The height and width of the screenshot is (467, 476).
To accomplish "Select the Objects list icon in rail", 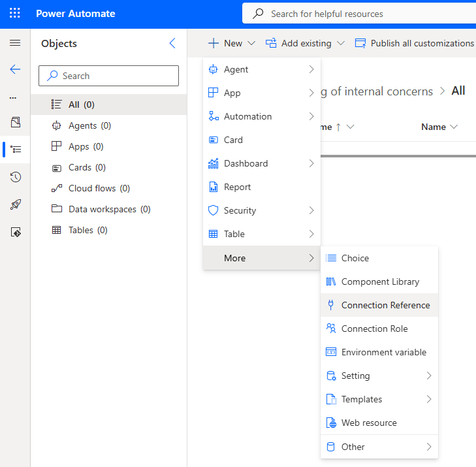I will click(x=16, y=150).
